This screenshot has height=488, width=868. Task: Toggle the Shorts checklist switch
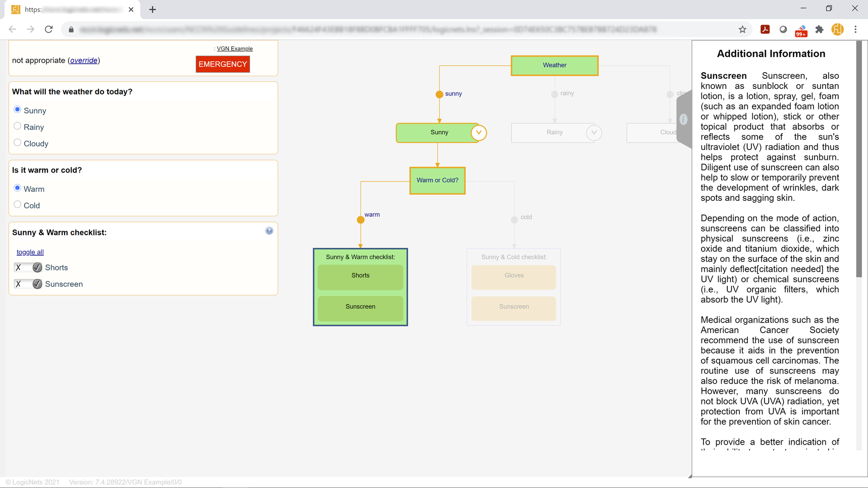click(28, 267)
